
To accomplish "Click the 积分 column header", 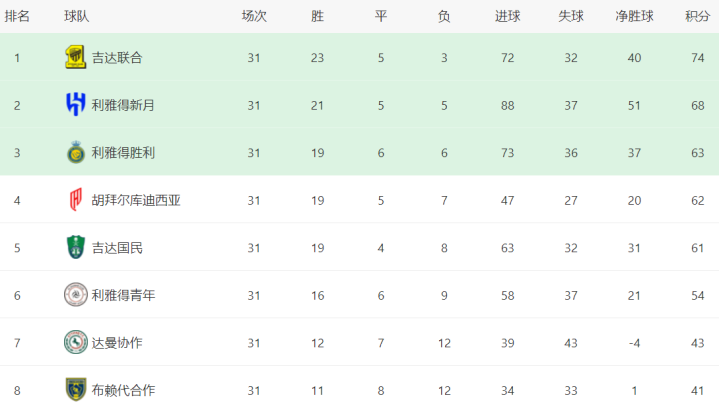I will 697,17.
